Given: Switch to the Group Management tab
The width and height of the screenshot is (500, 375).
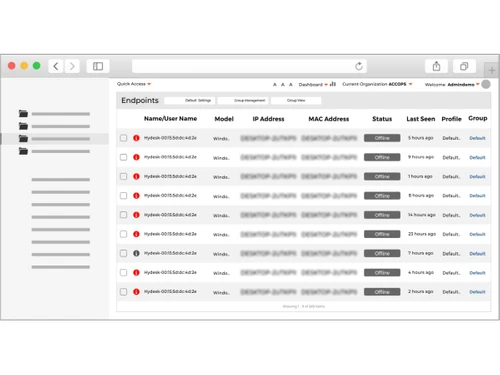Looking at the screenshot, I should coord(243,100).
